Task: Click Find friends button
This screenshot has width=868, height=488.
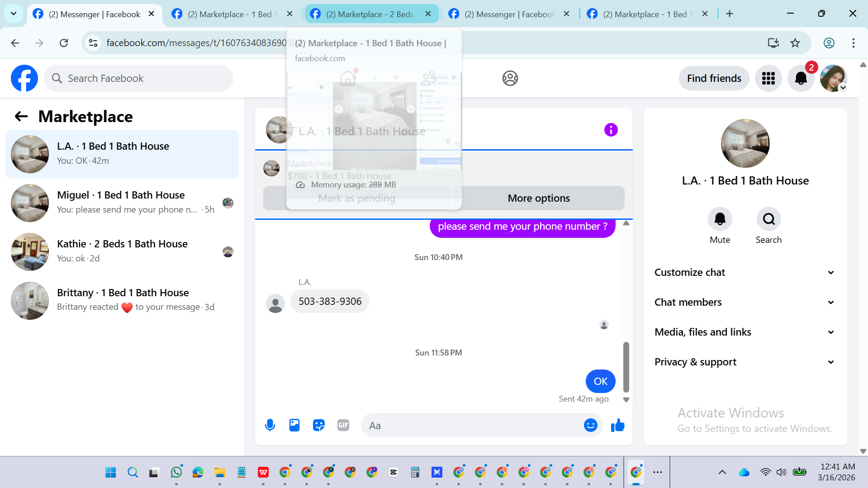Action: [x=714, y=78]
